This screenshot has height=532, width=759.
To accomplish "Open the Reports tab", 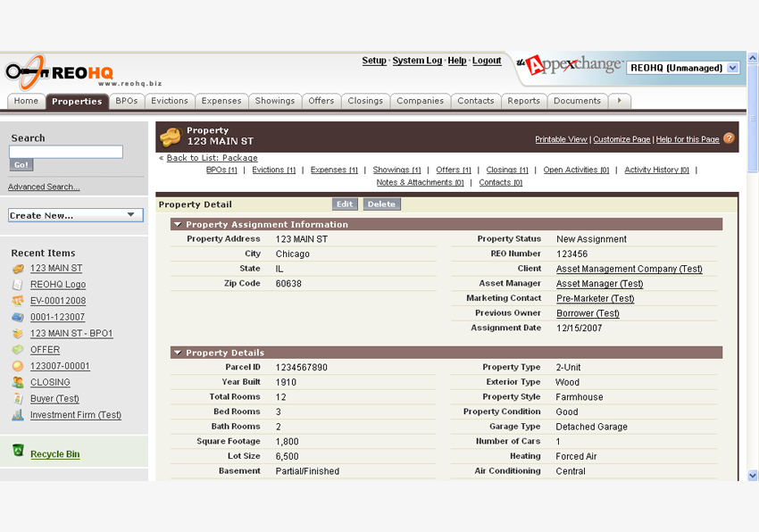I will click(523, 101).
